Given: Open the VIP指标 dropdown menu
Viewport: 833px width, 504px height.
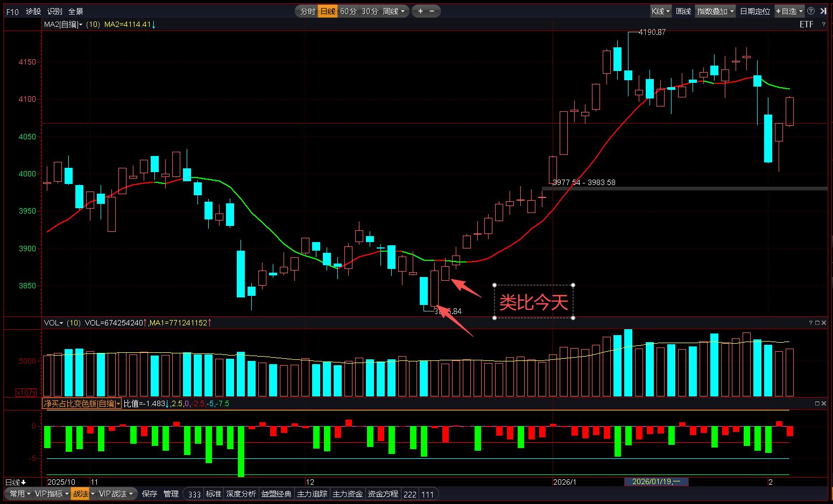Looking at the screenshot, I should tap(52, 494).
